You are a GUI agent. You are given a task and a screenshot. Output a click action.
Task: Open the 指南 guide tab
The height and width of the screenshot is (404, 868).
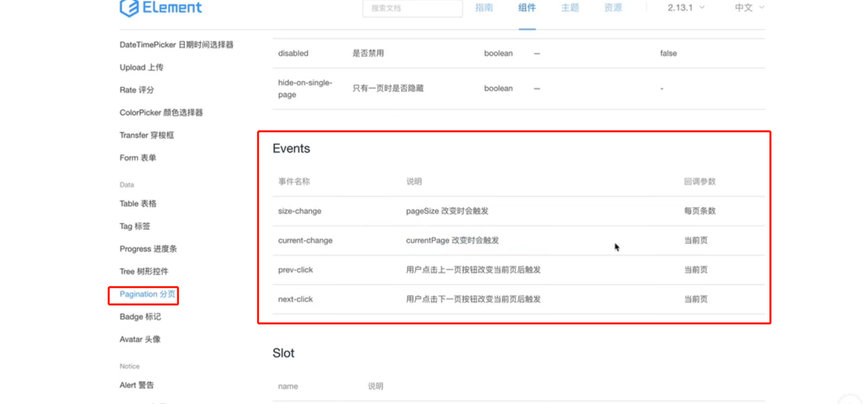coord(484,8)
